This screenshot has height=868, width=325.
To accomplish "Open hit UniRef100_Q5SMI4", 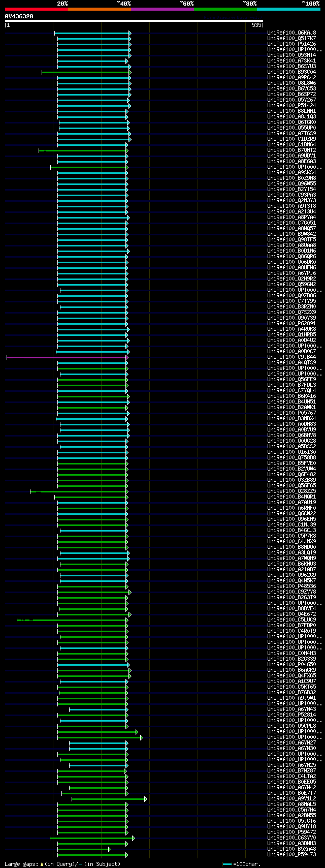I will click(x=291, y=55).
